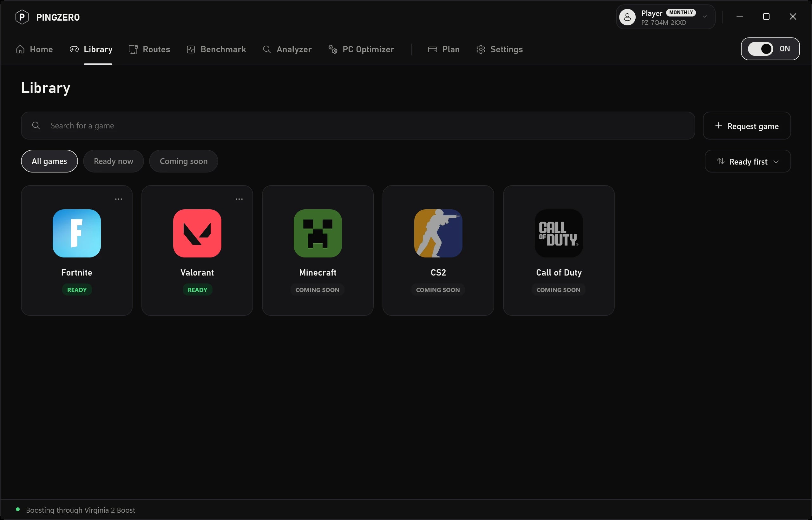The width and height of the screenshot is (812, 520).
Task: Open the Settings tab
Action: [x=499, y=49]
